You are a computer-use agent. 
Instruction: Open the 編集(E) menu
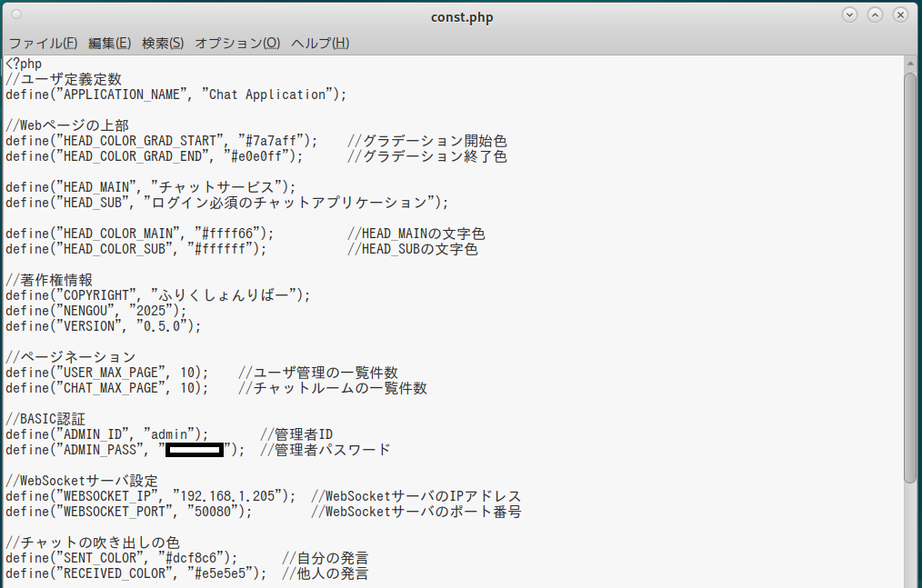[109, 43]
